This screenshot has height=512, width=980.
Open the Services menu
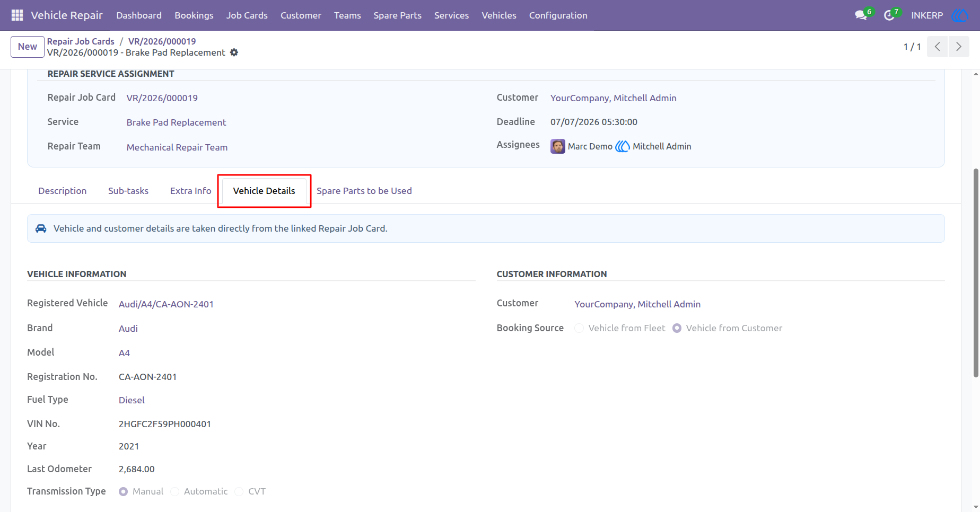pyautogui.click(x=451, y=15)
